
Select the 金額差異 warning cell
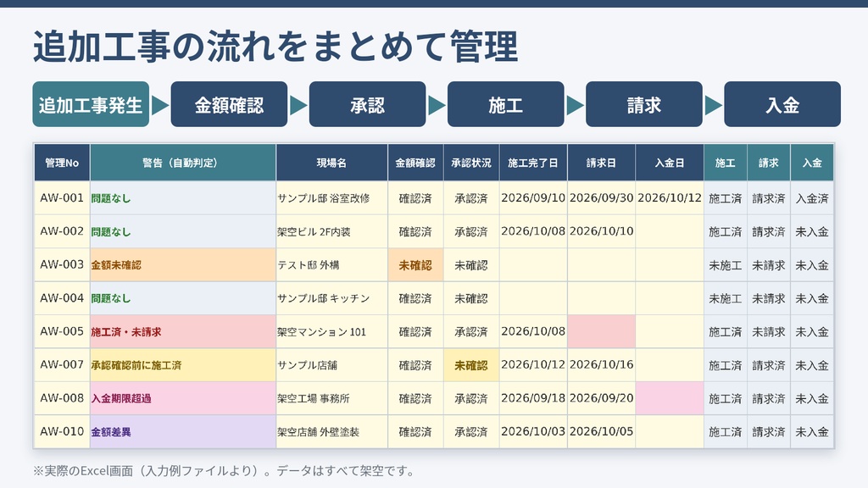[183, 431]
